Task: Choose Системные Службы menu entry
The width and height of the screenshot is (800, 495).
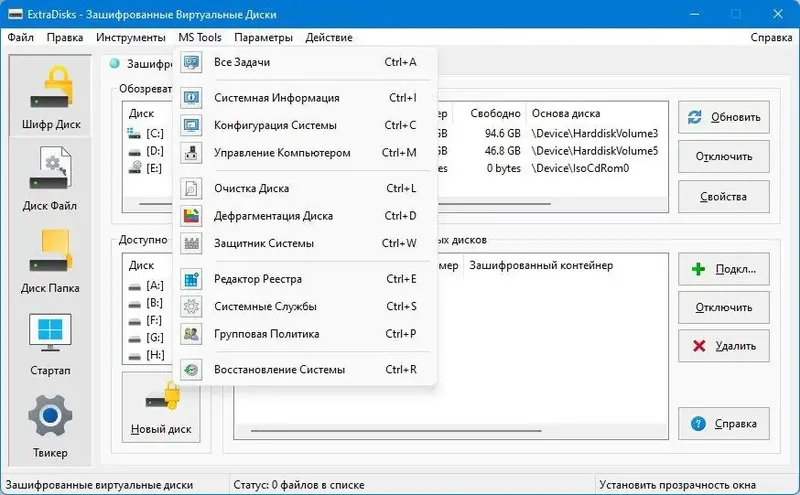Action: tap(305, 307)
